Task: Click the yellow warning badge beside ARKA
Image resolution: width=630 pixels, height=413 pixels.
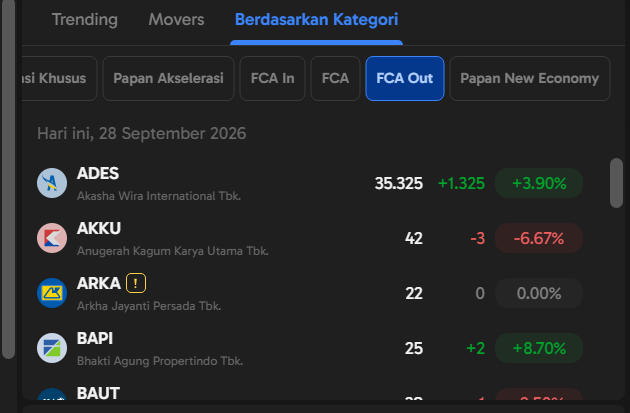Action: [x=136, y=283]
